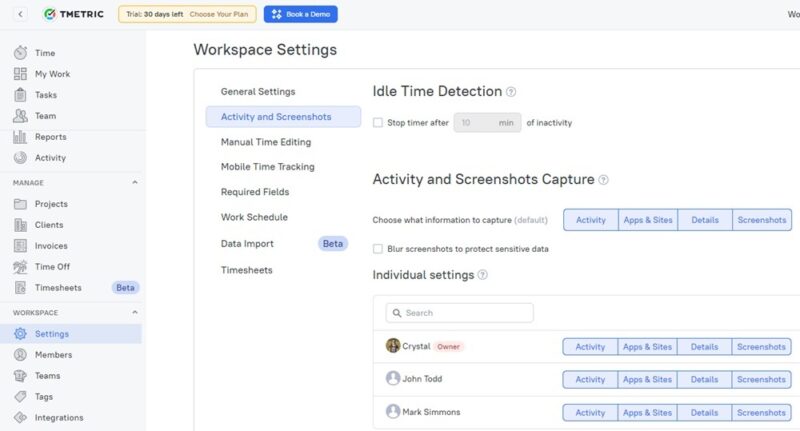Toggle Screenshots capture for John Todd

(761, 379)
